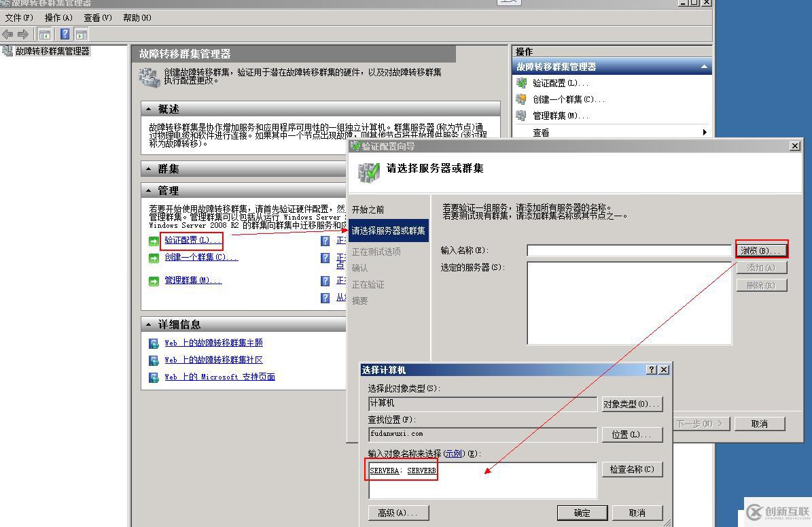The width and height of the screenshot is (812, 527).
Task: Click the fudanwuxi.com location field
Action: pos(482,435)
